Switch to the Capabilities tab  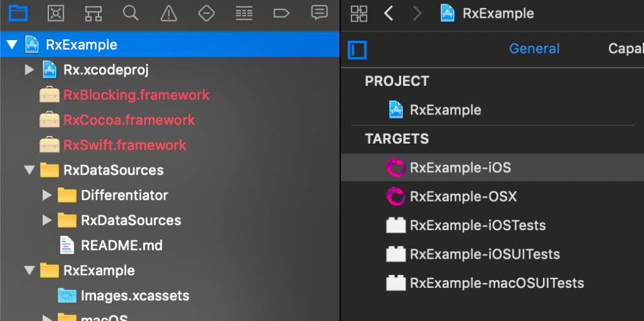pos(626,48)
